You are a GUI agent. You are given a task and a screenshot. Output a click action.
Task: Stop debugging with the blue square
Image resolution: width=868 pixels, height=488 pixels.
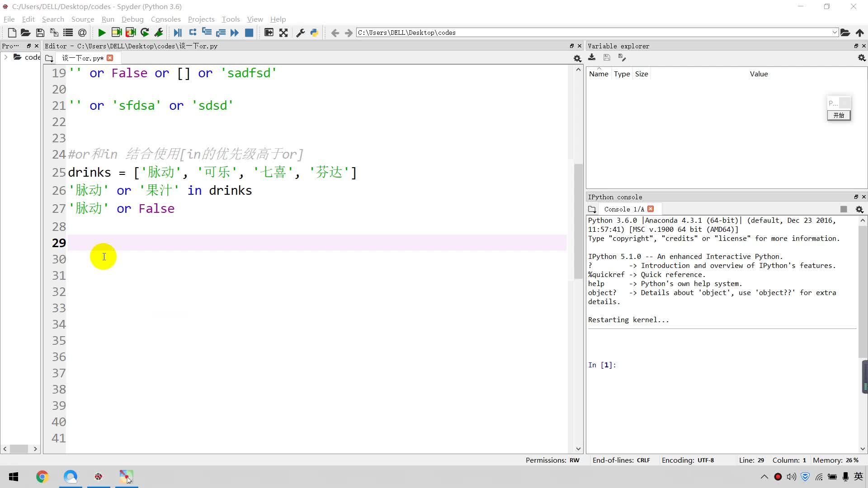(x=249, y=33)
